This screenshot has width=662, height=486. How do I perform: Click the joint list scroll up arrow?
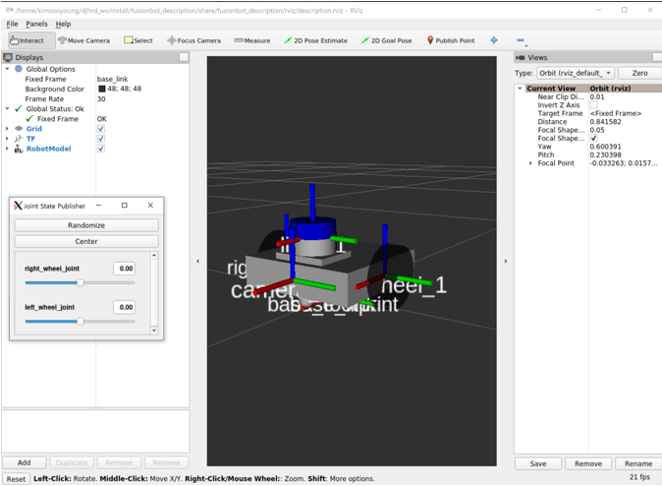(154, 255)
